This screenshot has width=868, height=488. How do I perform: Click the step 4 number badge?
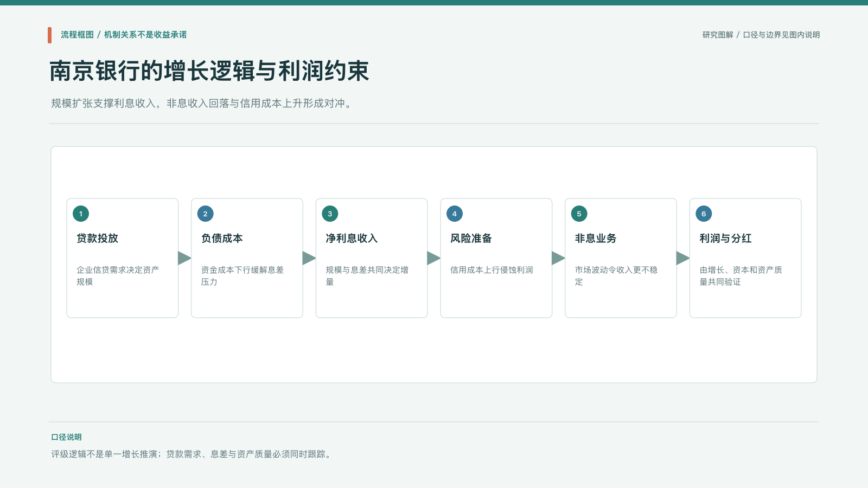455,214
